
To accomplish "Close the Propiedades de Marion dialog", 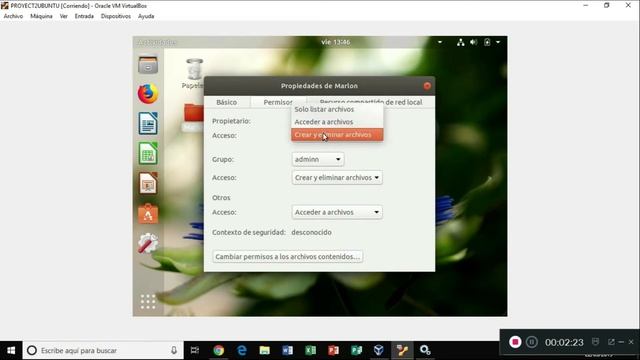I will tap(427, 86).
